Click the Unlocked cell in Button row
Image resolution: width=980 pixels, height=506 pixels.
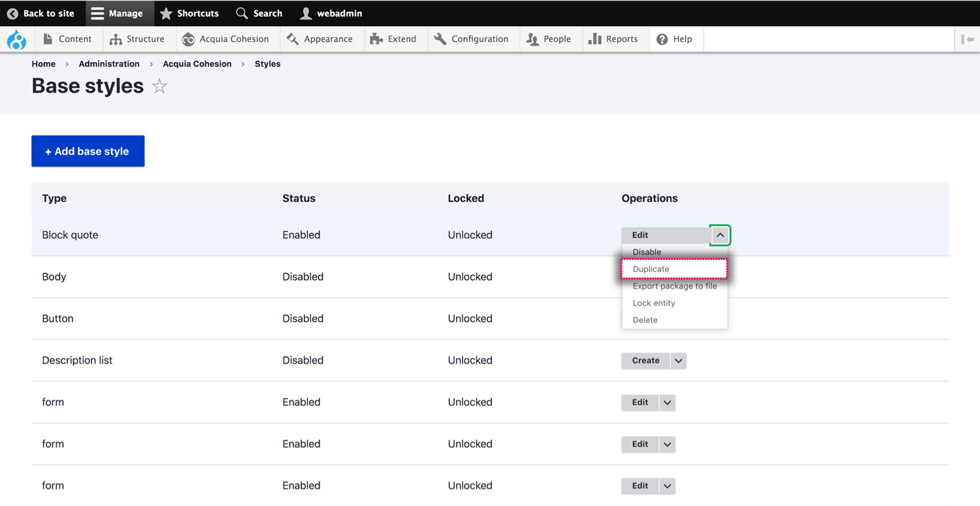[470, 319]
